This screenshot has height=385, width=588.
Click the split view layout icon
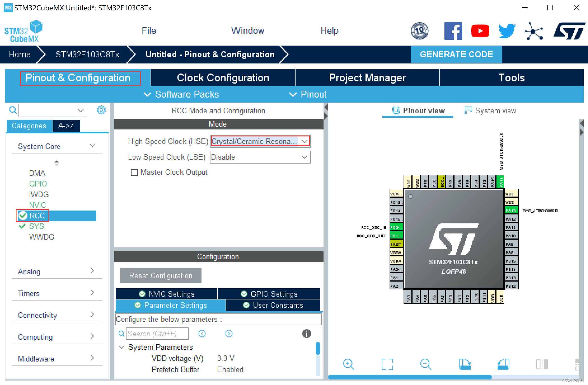pyautogui.click(x=542, y=364)
